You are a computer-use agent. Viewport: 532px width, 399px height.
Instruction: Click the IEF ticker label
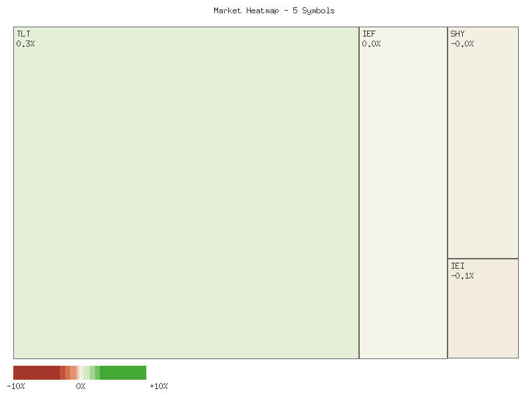click(368, 33)
